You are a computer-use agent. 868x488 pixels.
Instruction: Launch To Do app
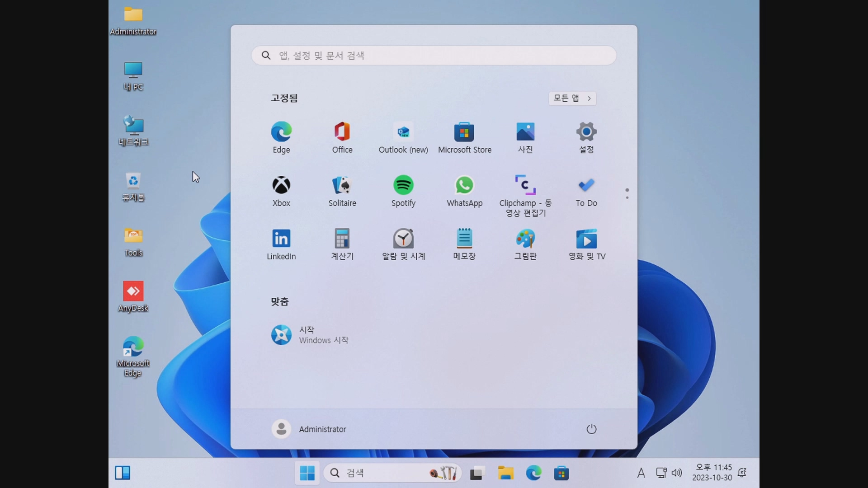click(586, 191)
